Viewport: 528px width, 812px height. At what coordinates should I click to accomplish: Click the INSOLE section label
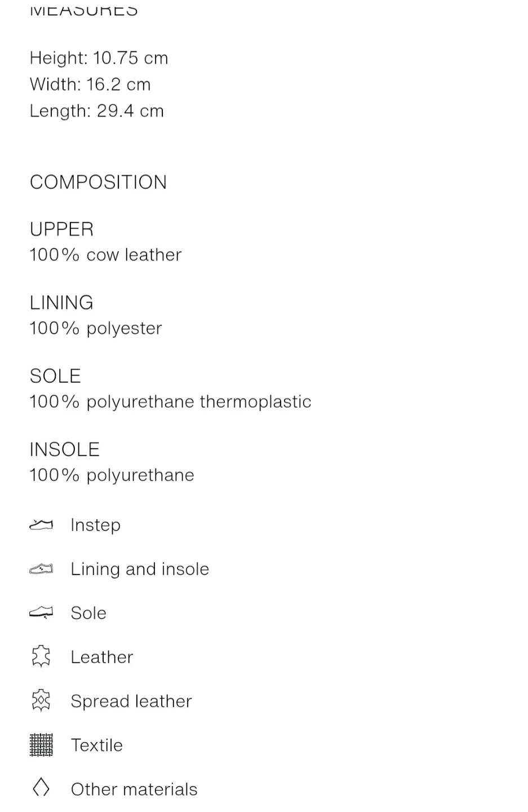pyautogui.click(x=64, y=449)
